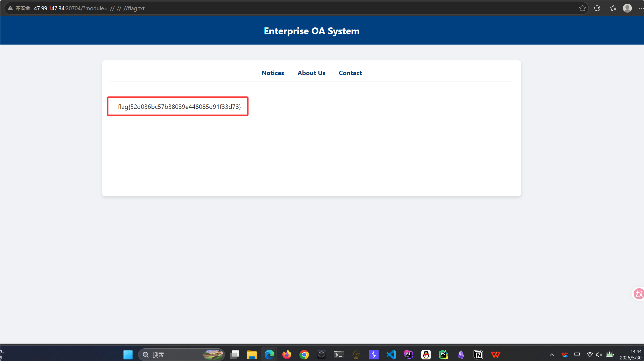The height and width of the screenshot is (361, 644).
Task: Open the browser profile avatar
Action: (627, 8)
